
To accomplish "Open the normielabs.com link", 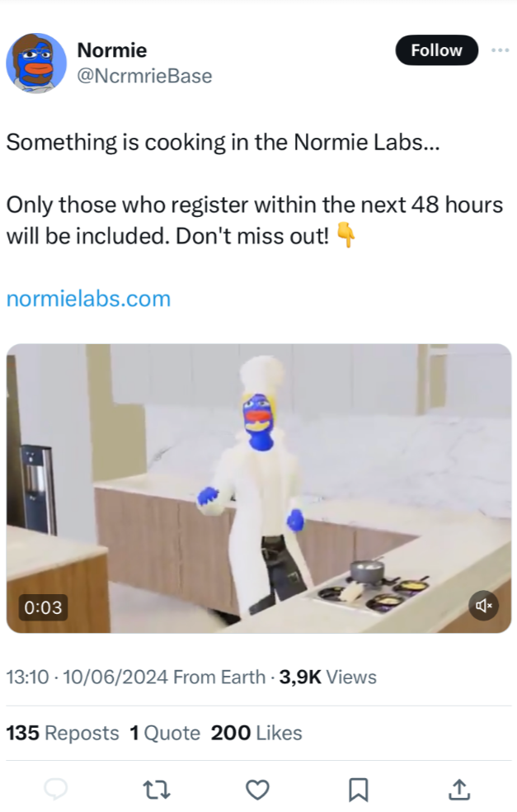I will click(88, 299).
